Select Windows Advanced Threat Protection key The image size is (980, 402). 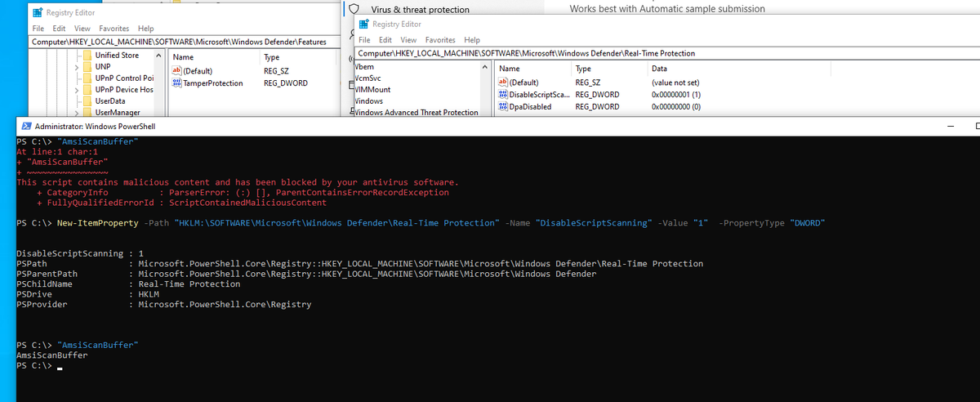(x=417, y=112)
